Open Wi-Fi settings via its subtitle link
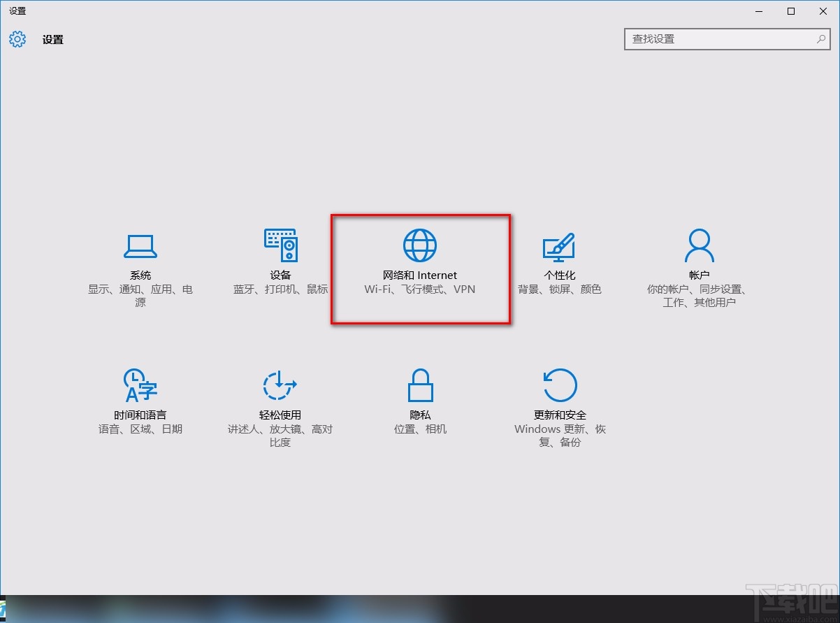The image size is (840, 623). [x=377, y=289]
